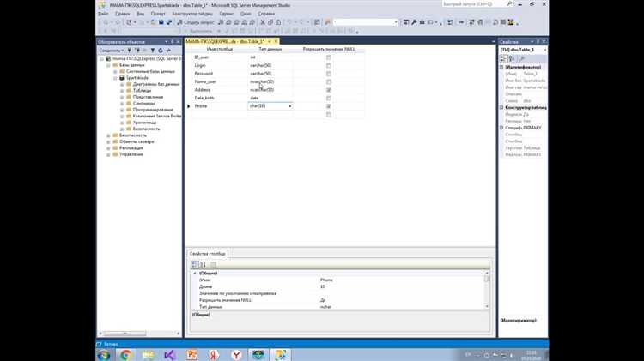Collapse the Базы данных tree node

[109, 65]
